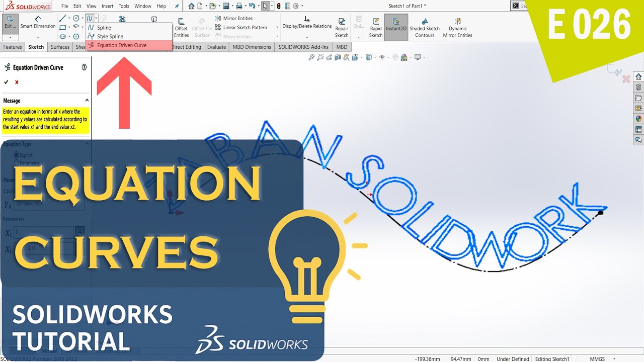Click the Display Style cube icon
Viewport: 644px width, 362px height.
(368, 57)
